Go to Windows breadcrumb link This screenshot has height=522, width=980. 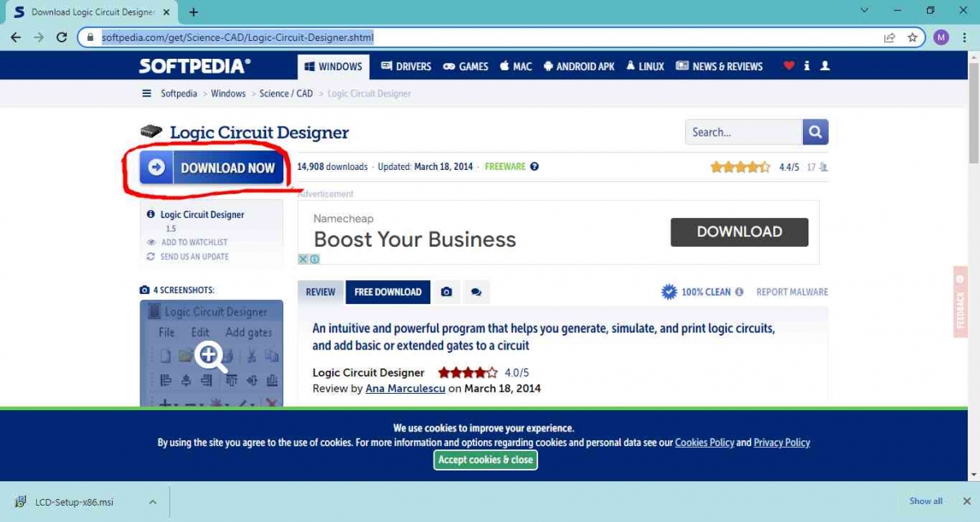229,94
